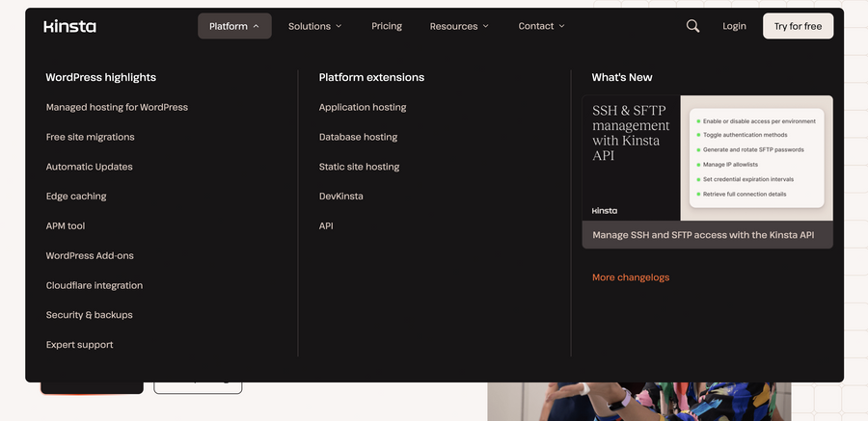Select Database hosting option
The height and width of the screenshot is (421, 868).
[358, 137]
